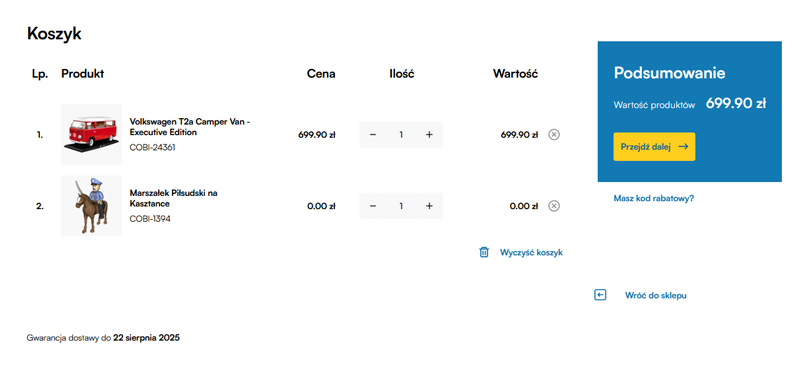Open the red Volkswagen van thumbnail
800x374 pixels.
(x=91, y=134)
